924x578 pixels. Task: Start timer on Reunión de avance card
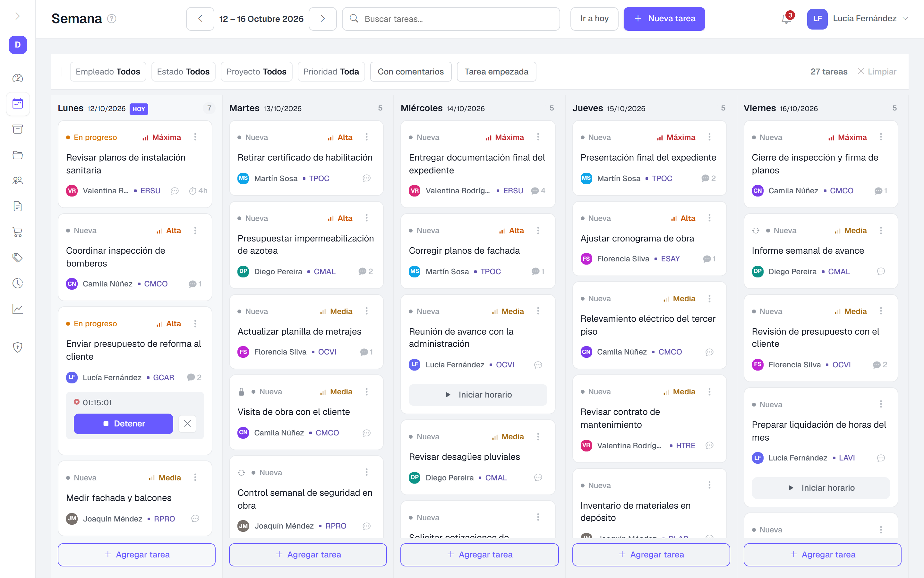click(478, 395)
